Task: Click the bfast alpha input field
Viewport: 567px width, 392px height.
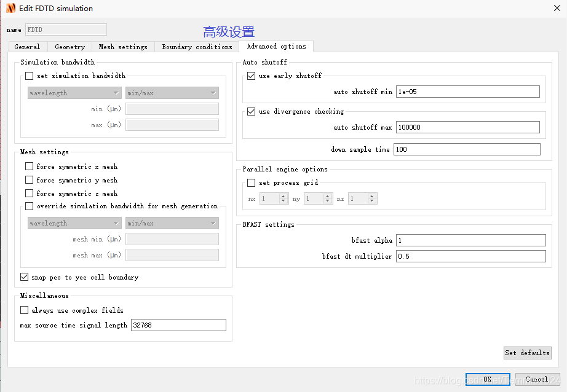Action: point(471,240)
